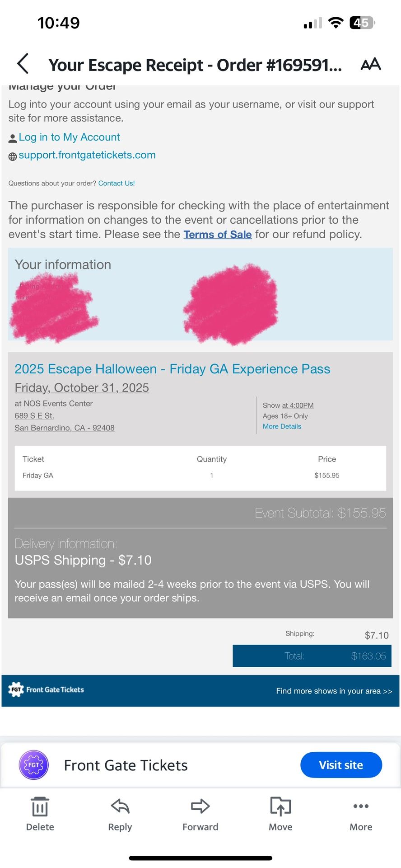Tap the Front Gate Tickets footer logo

click(47, 690)
